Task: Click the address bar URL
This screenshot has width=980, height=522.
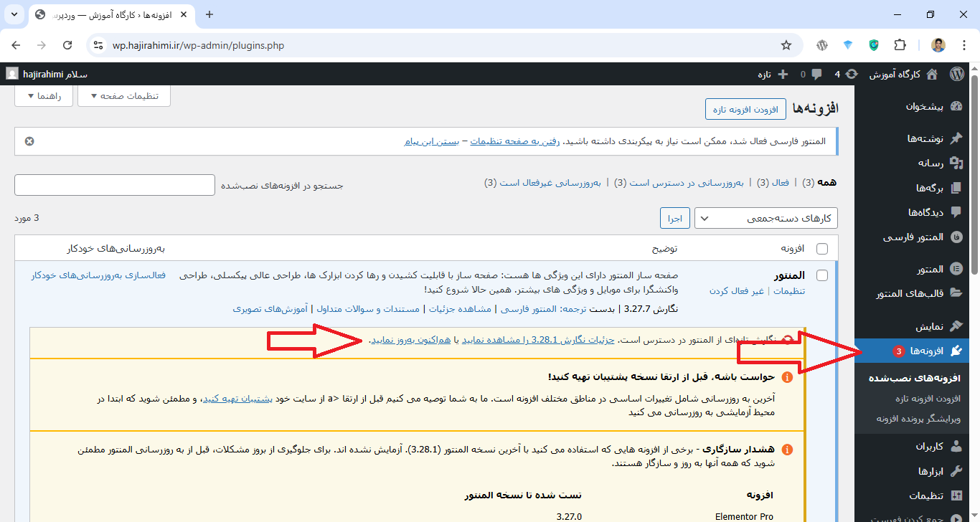Action: (198, 46)
